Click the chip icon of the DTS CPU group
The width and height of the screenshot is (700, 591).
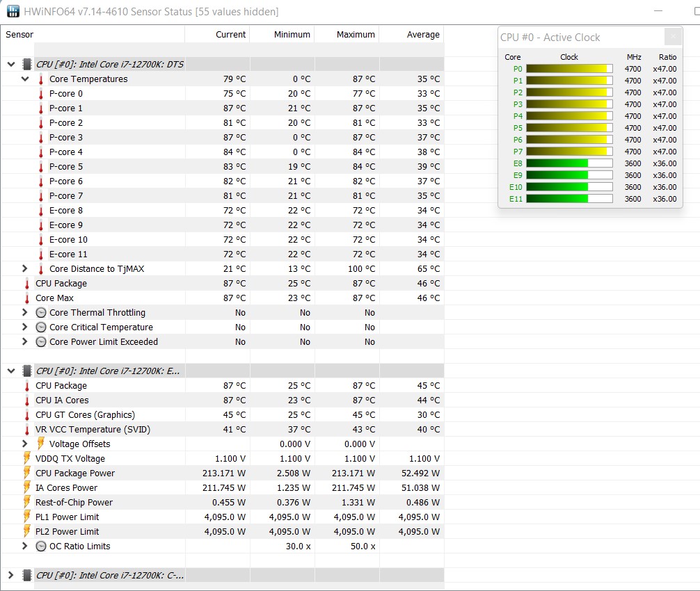26,64
